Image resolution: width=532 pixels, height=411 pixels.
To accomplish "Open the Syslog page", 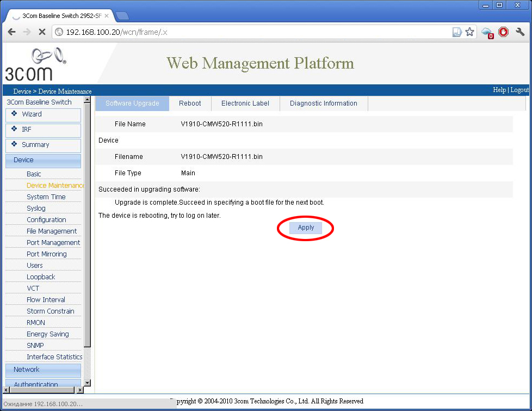I will tap(36, 208).
